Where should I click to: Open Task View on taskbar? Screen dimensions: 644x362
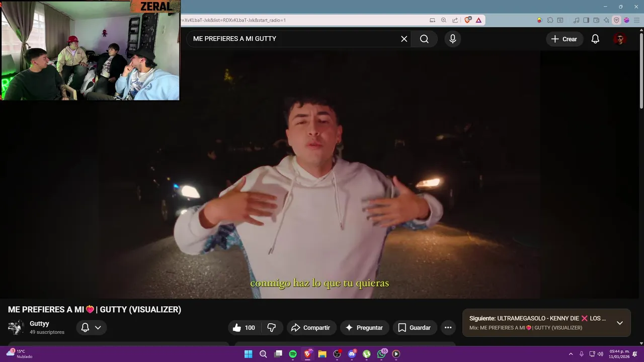[278, 354]
